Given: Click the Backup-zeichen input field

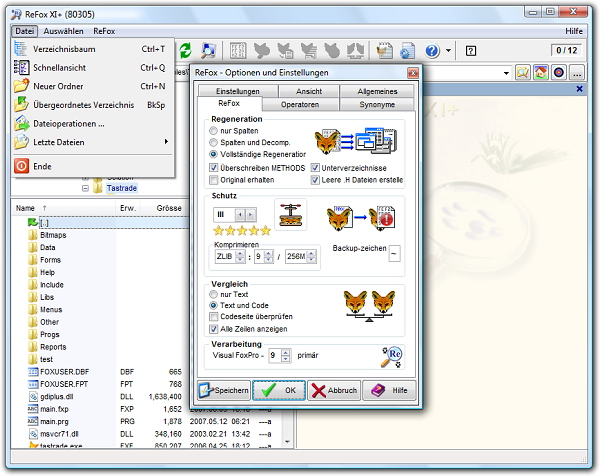Looking at the screenshot, I should click(395, 253).
